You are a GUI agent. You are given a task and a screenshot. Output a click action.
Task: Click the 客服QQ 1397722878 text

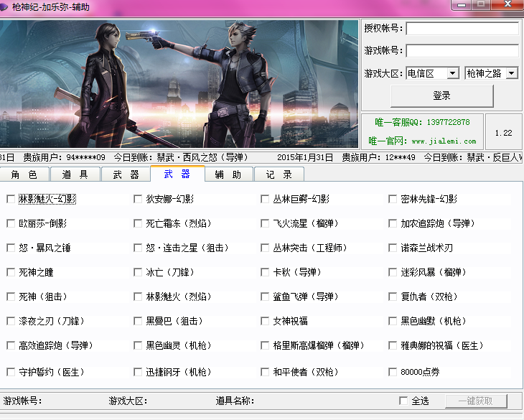point(422,122)
